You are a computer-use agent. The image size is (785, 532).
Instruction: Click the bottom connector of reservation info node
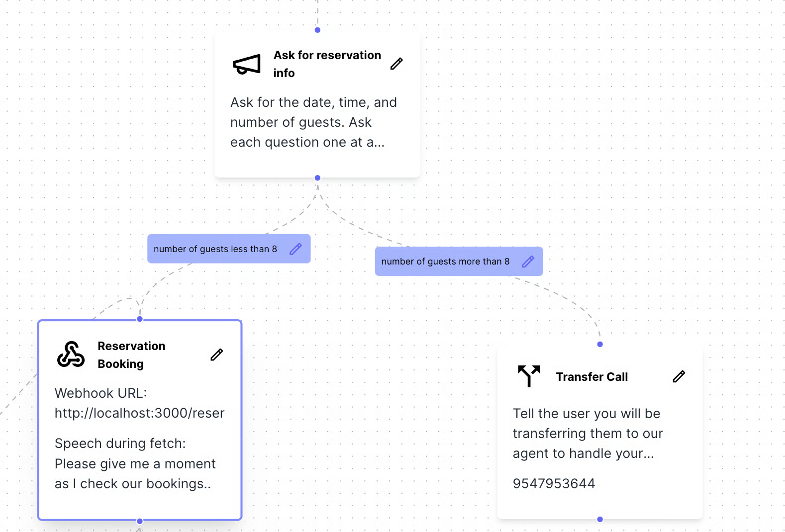(x=317, y=177)
